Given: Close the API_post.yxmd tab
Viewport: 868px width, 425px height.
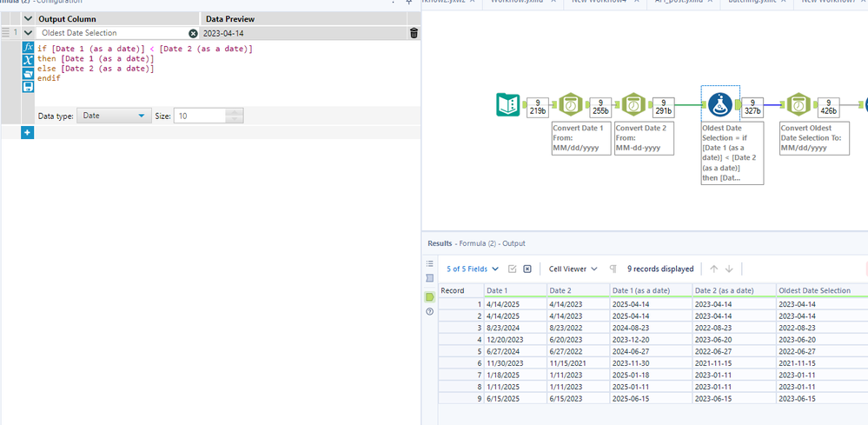Looking at the screenshot, I should coord(709,2).
